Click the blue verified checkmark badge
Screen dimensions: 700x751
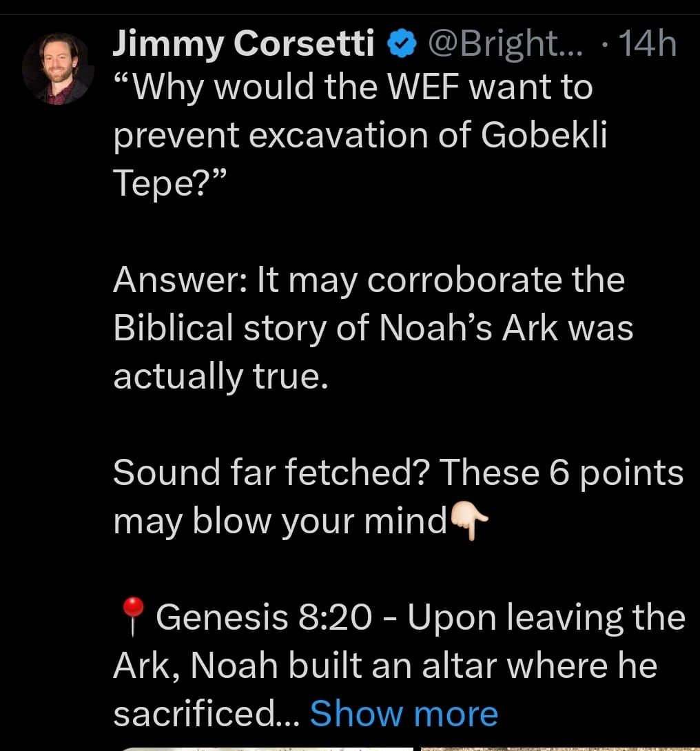tap(402, 45)
